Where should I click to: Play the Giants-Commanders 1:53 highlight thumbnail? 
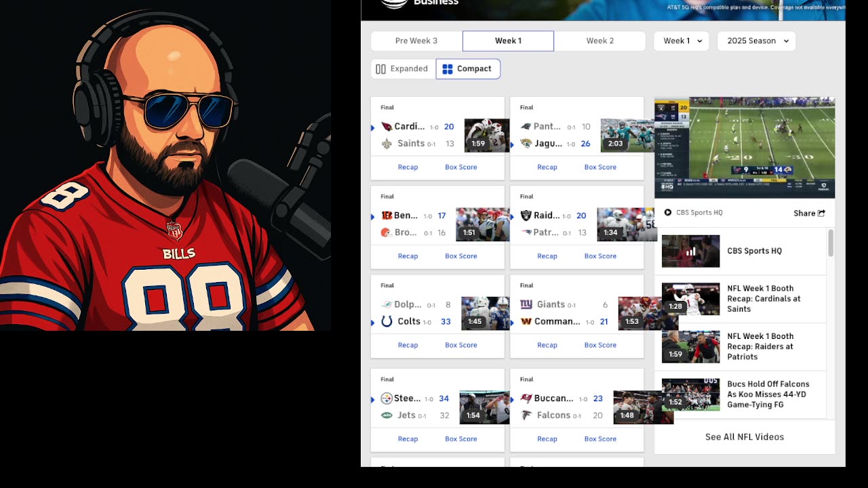(648, 314)
